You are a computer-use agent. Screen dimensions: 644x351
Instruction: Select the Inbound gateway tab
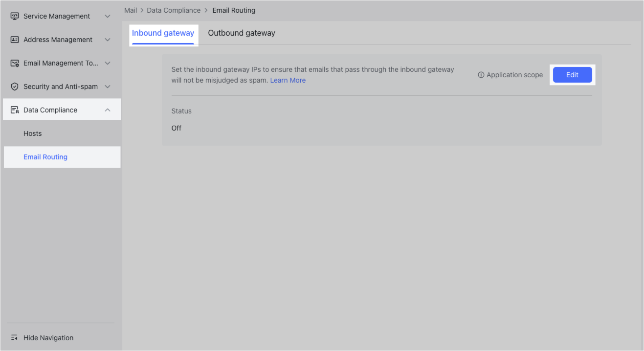(163, 33)
